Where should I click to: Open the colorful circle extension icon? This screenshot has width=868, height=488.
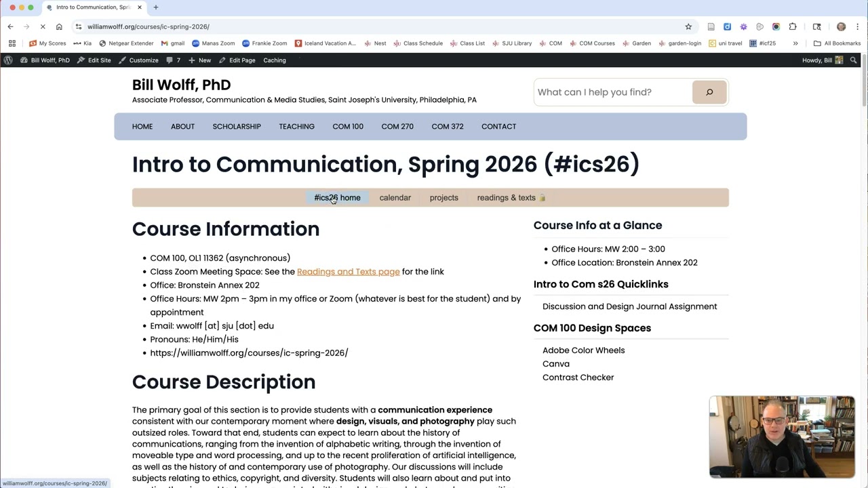776,26
